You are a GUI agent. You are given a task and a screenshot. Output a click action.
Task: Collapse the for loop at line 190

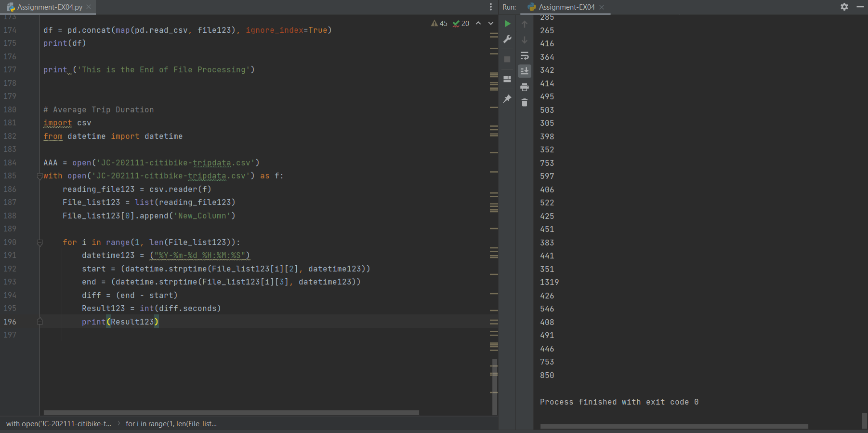[x=40, y=243]
